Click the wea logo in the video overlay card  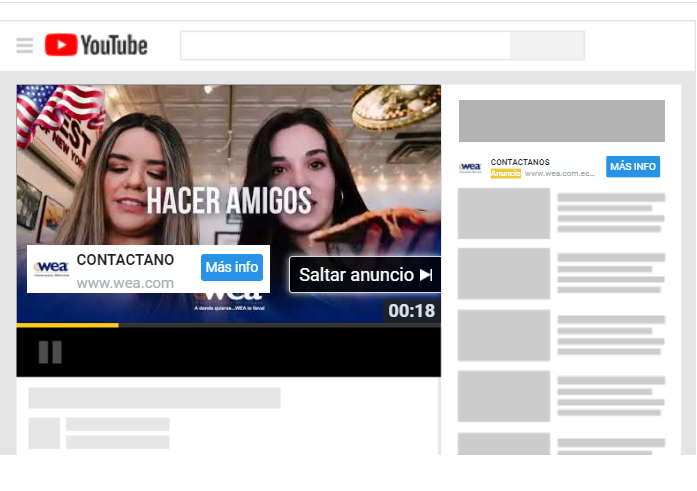pos(52,268)
